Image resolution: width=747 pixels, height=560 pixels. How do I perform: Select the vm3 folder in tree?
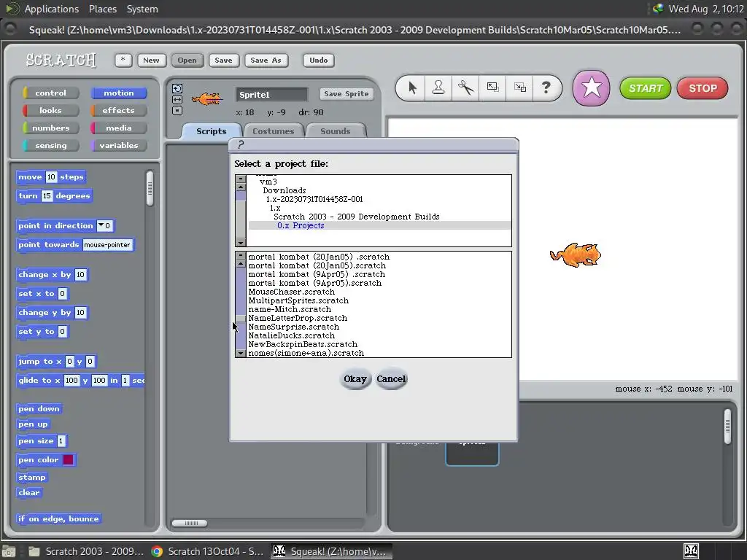[268, 182]
